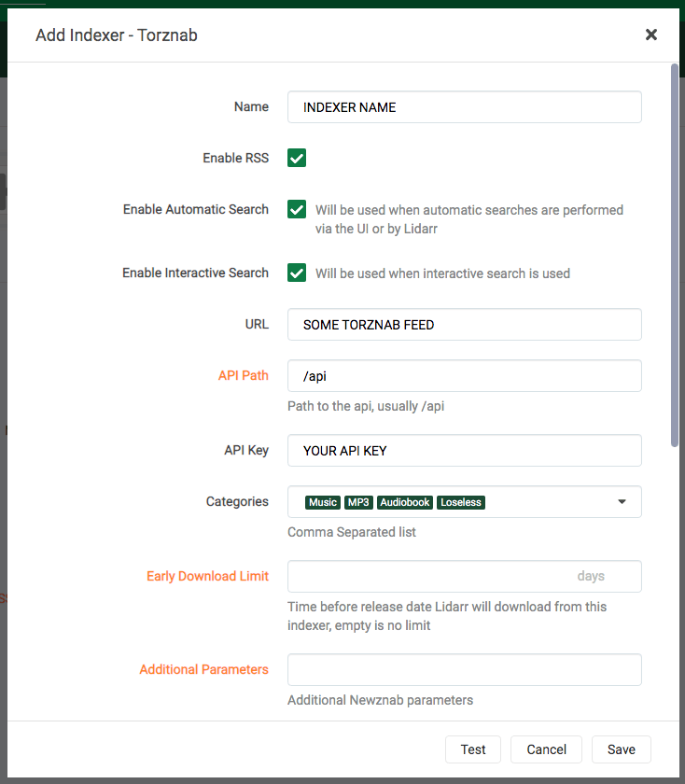Toggle Enable Automatic Search checkbox
Image resolution: width=685 pixels, height=784 pixels.
pos(297,209)
